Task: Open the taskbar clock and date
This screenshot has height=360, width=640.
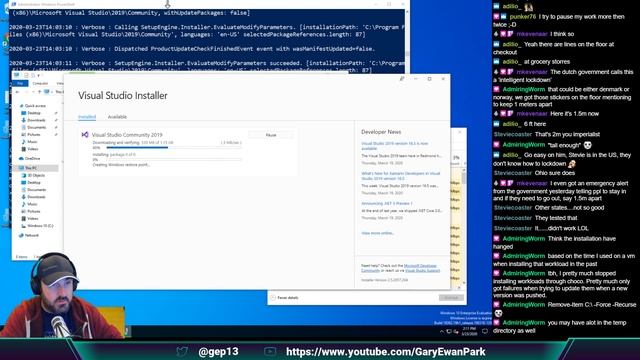Action: click(x=469, y=331)
